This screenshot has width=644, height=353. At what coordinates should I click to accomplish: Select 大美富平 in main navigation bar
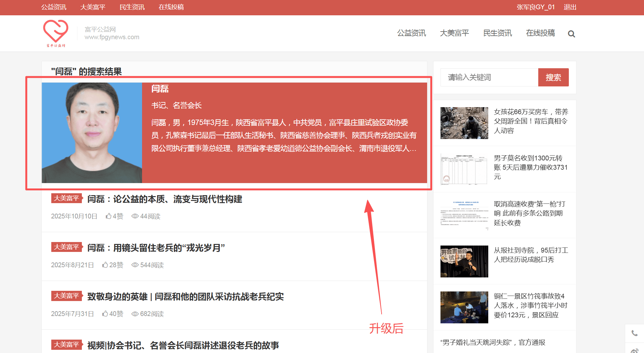click(x=454, y=33)
